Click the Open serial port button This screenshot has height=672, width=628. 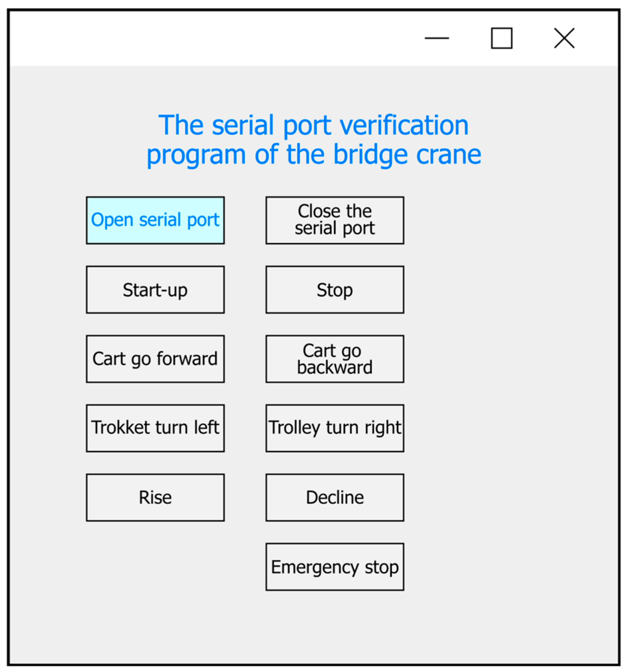[155, 220]
